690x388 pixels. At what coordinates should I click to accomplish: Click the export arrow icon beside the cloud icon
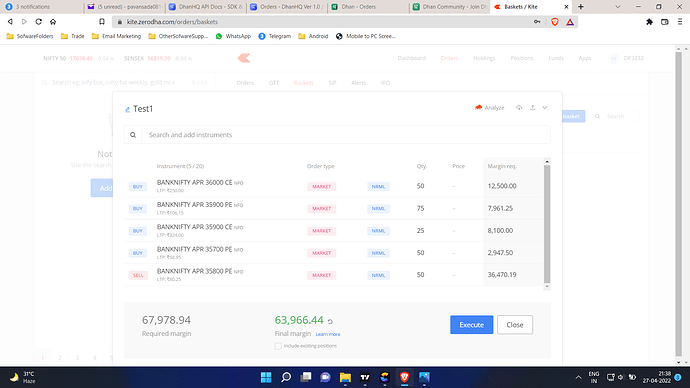532,107
